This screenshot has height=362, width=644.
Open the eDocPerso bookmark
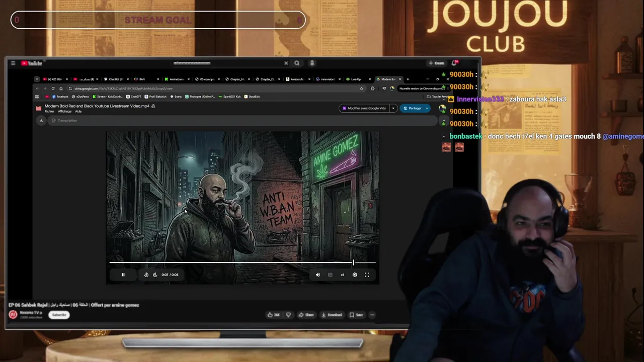tap(80, 97)
